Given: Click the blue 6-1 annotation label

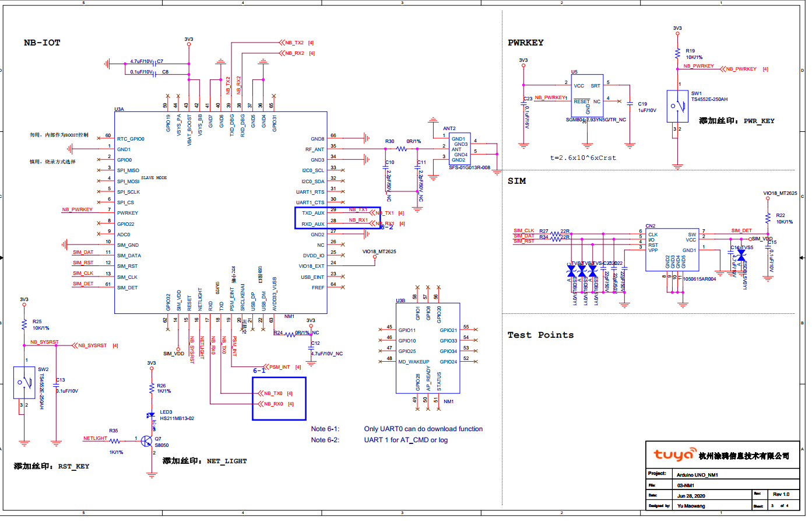Looking at the screenshot, I should click(x=259, y=370).
